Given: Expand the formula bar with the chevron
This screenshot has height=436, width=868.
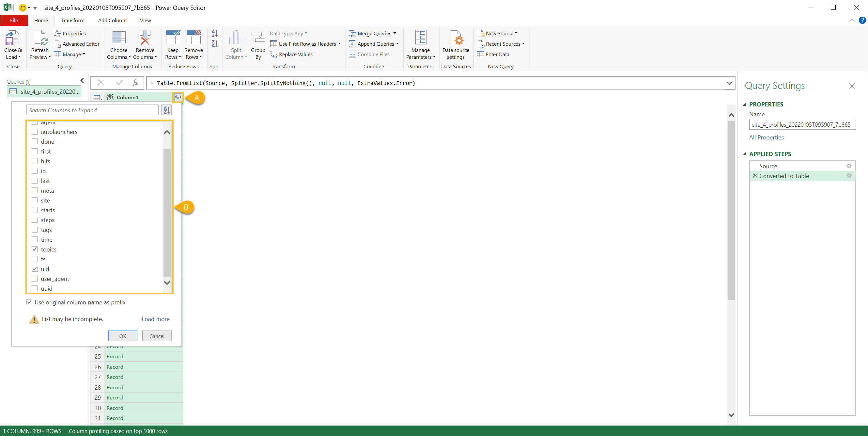Looking at the screenshot, I should 729,83.
